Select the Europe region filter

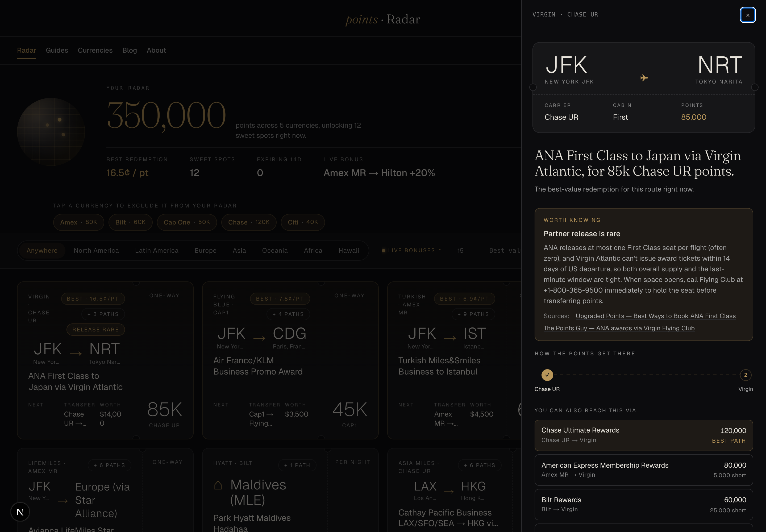206,250
